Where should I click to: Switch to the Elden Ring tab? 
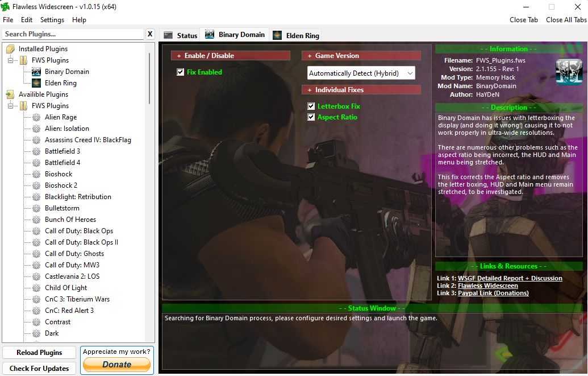pos(296,35)
